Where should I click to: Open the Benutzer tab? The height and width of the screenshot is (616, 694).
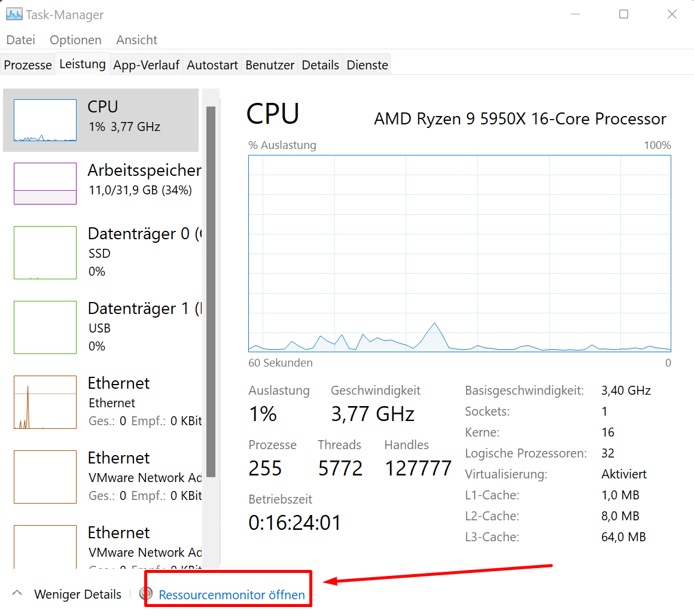270,65
